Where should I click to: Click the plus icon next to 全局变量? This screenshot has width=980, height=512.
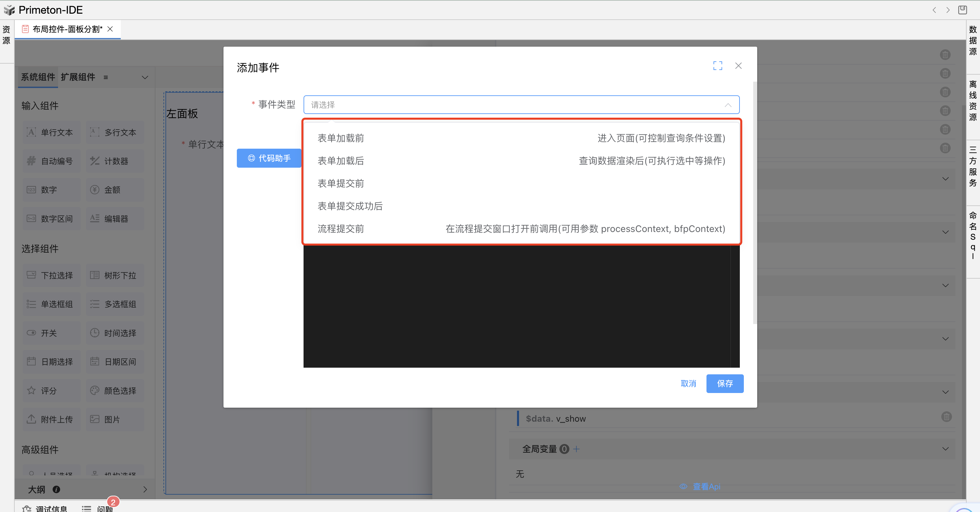pos(576,449)
